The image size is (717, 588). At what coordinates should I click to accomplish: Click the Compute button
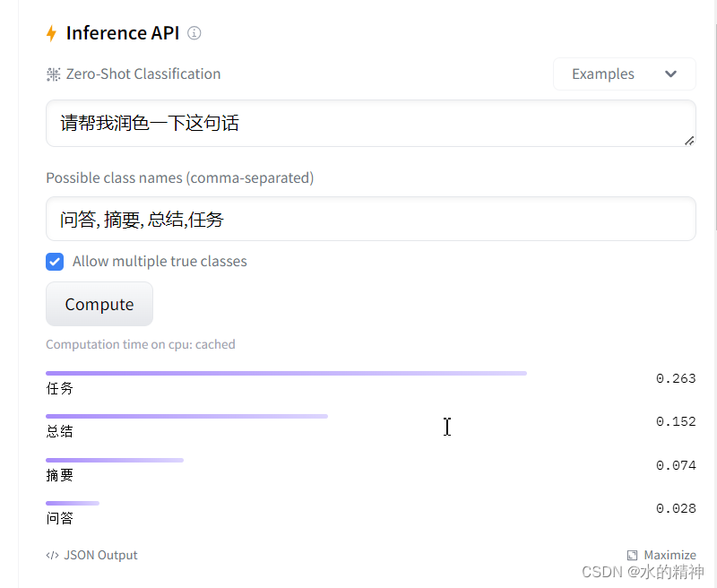coord(99,304)
